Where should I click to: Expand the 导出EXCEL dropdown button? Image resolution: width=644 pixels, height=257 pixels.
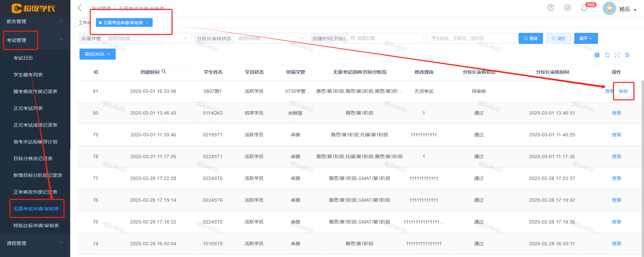coord(97,54)
